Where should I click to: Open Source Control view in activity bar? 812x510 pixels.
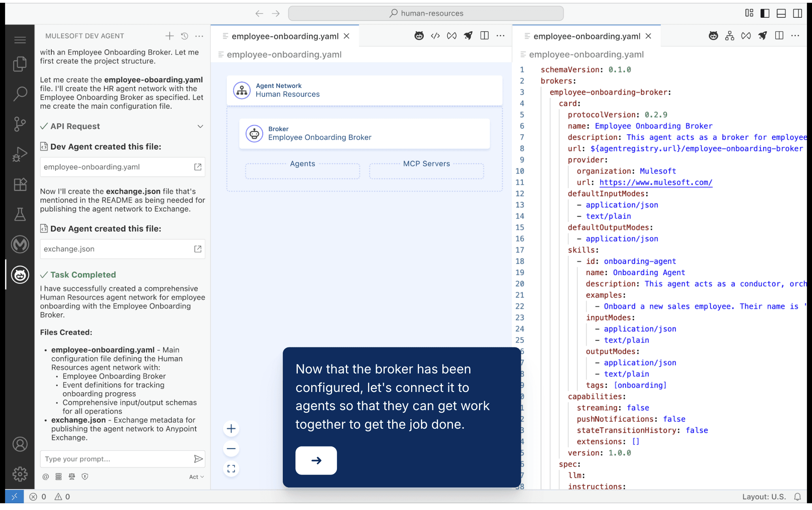coord(20,124)
